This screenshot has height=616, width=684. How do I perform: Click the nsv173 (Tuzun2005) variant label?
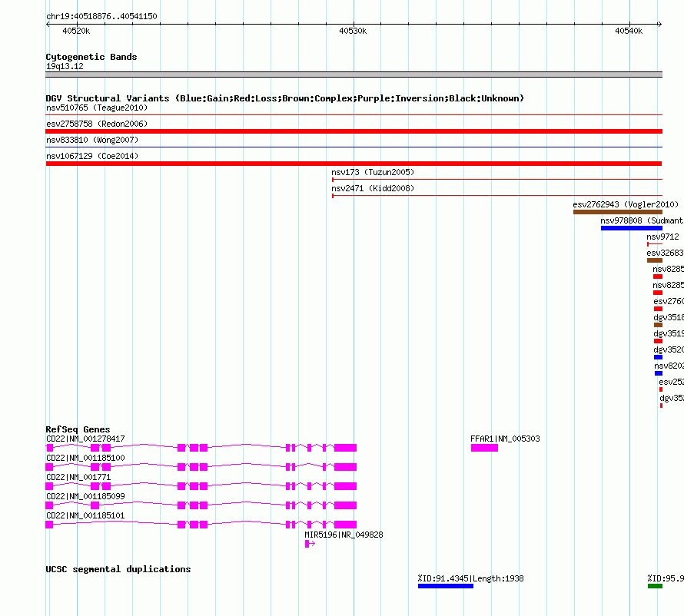[x=373, y=172]
